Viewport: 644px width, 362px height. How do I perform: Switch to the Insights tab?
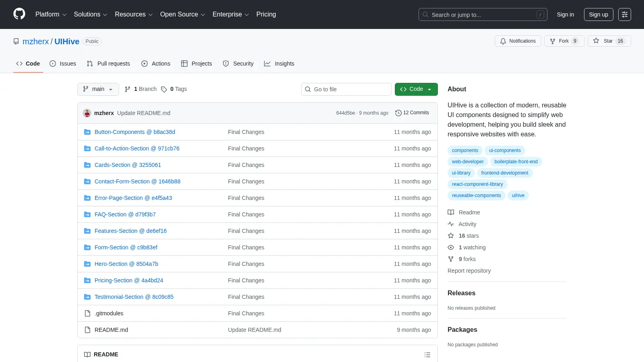click(279, 64)
